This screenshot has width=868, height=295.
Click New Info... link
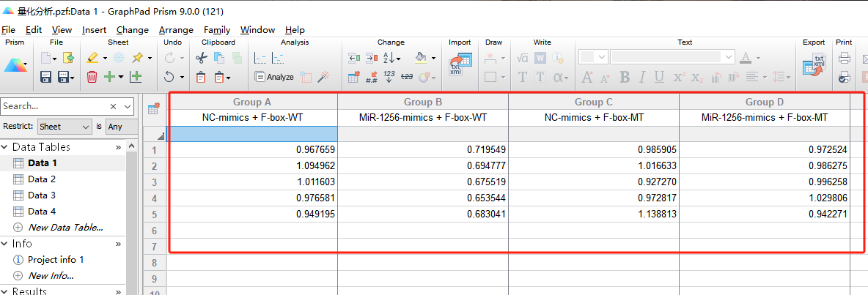pos(51,276)
